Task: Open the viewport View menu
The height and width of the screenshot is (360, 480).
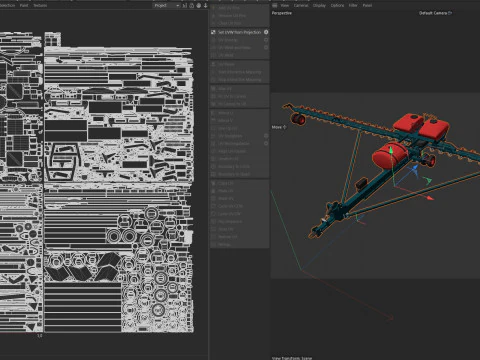Action: 285,5
